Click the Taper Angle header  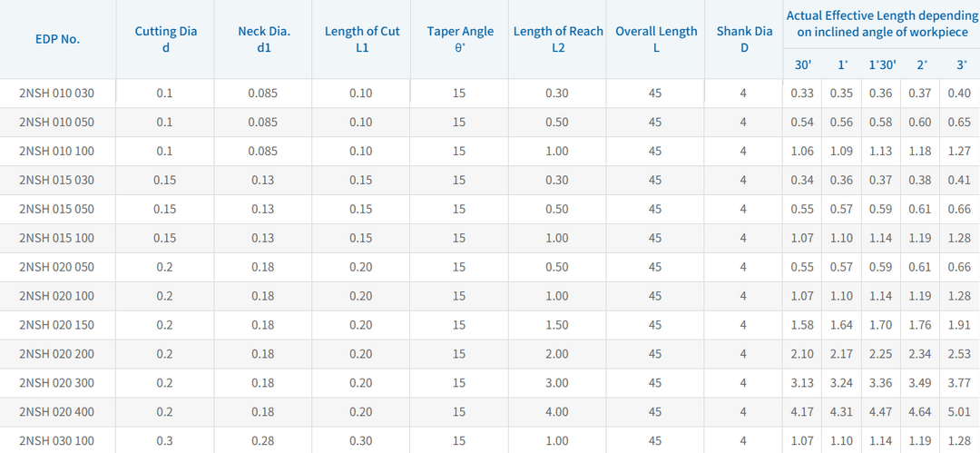point(460,39)
